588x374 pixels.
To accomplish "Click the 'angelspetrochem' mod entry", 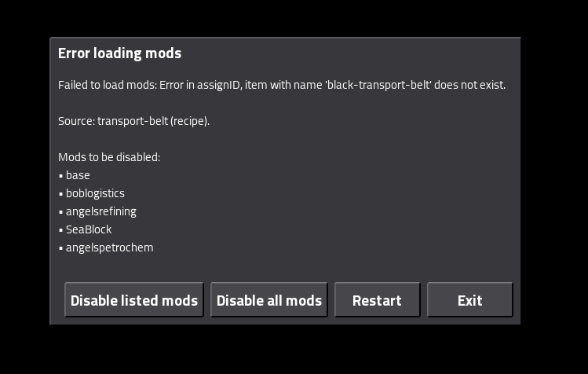I will pos(110,247).
